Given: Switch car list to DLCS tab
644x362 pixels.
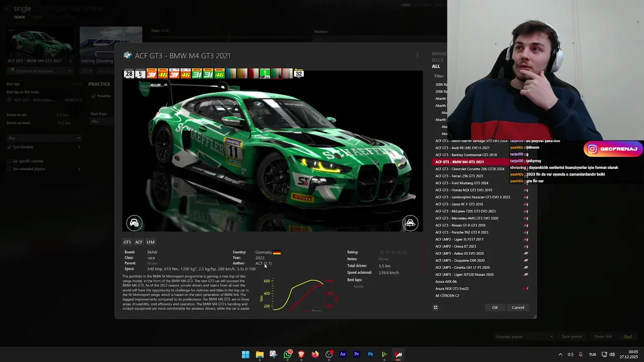Looking at the screenshot, I should click(x=437, y=60).
